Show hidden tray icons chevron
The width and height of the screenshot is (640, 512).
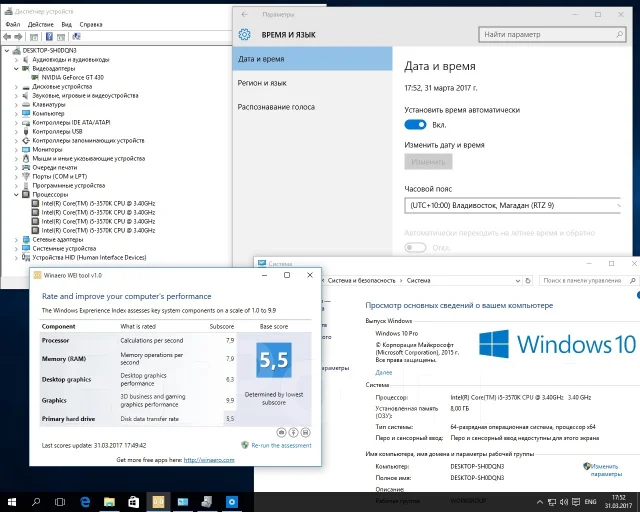pos(540,502)
